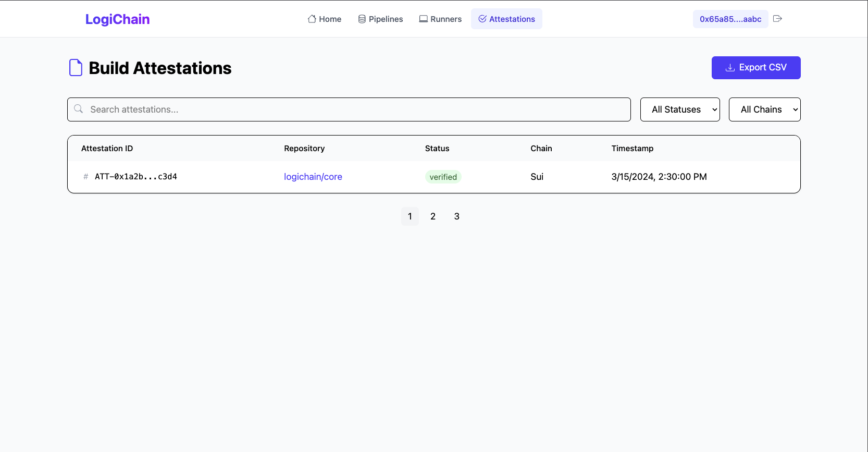Expand the All Chains filter
Image resolution: width=868 pixels, height=452 pixels.
point(764,109)
